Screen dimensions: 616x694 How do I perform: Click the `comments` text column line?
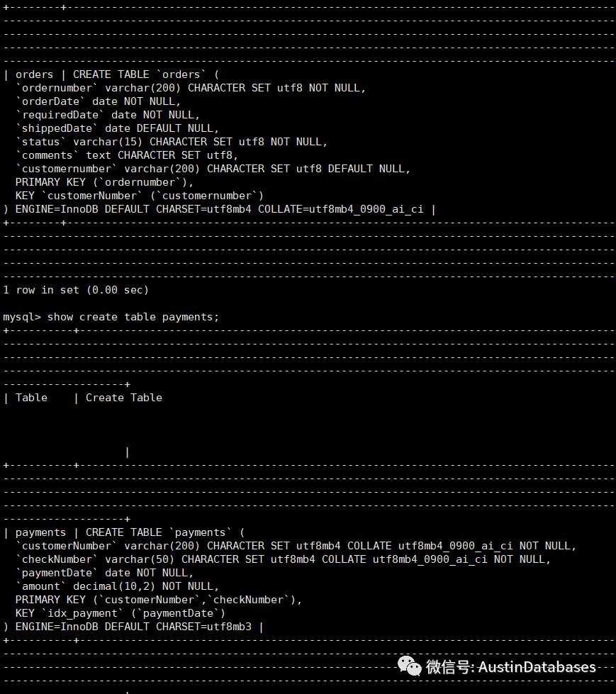pos(127,155)
